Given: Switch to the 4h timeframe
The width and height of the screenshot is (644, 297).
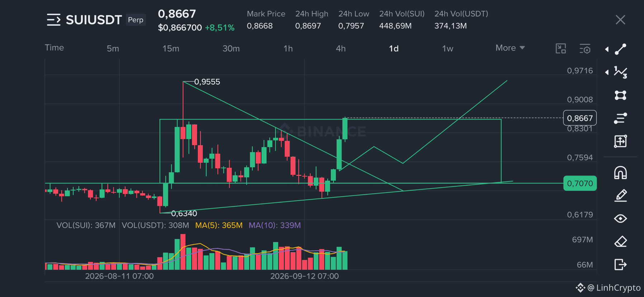Looking at the screenshot, I should coord(341,48).
